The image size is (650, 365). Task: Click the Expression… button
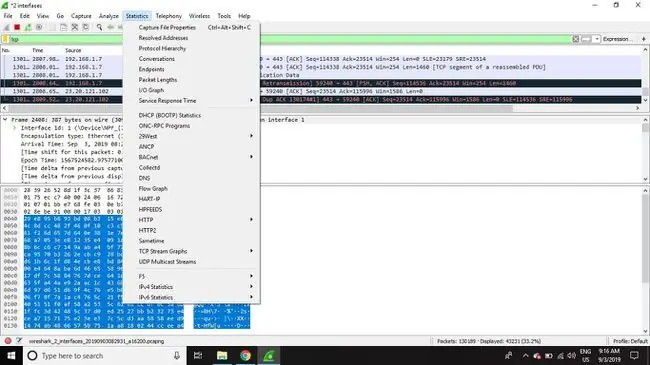pyautogui.click(x=617, y=39)
